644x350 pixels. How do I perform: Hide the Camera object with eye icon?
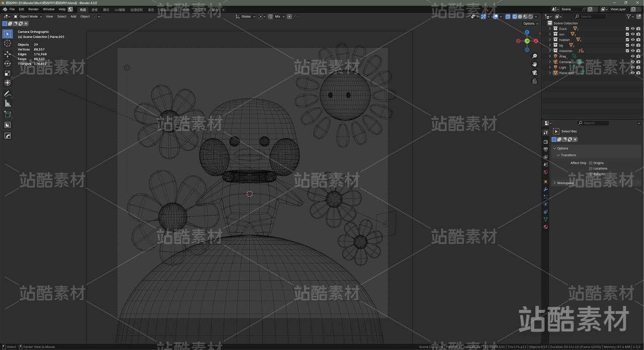[x=632, y=62]
